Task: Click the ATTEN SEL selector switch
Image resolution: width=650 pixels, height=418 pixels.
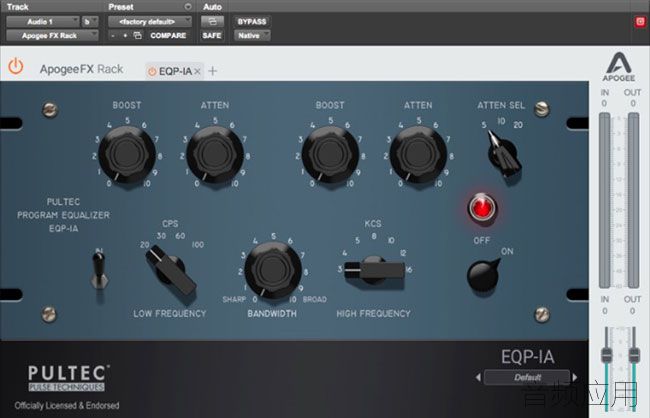Action: coord(503,153)
